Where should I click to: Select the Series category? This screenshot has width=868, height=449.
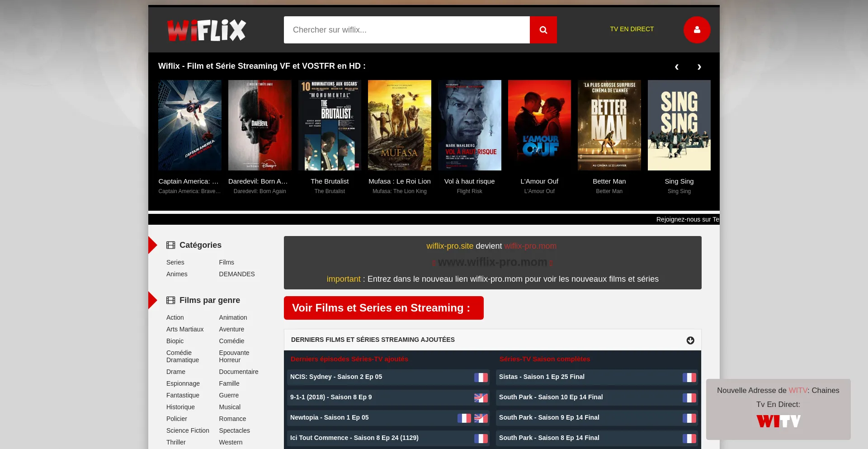pos(175,262)
